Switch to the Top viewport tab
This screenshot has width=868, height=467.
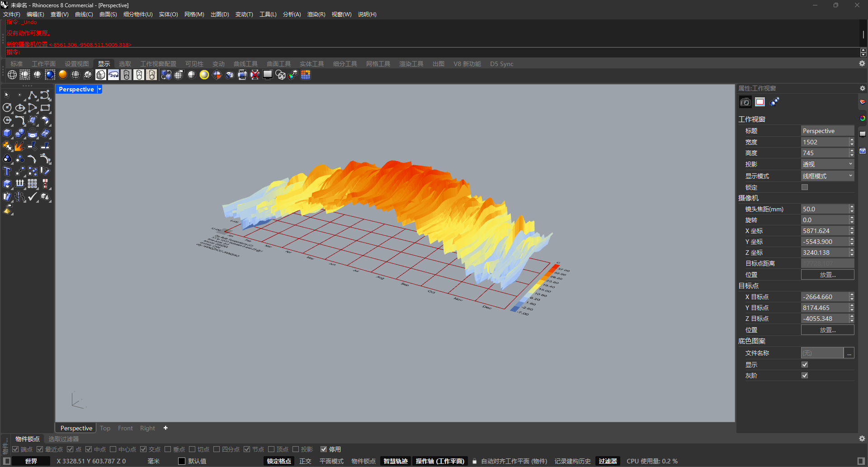105,428
